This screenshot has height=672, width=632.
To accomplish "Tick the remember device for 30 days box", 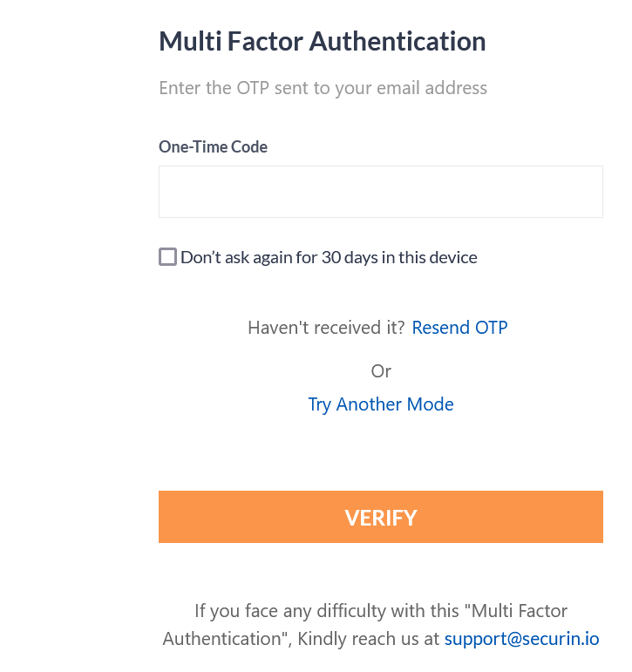I will click(x=168, y=257).
